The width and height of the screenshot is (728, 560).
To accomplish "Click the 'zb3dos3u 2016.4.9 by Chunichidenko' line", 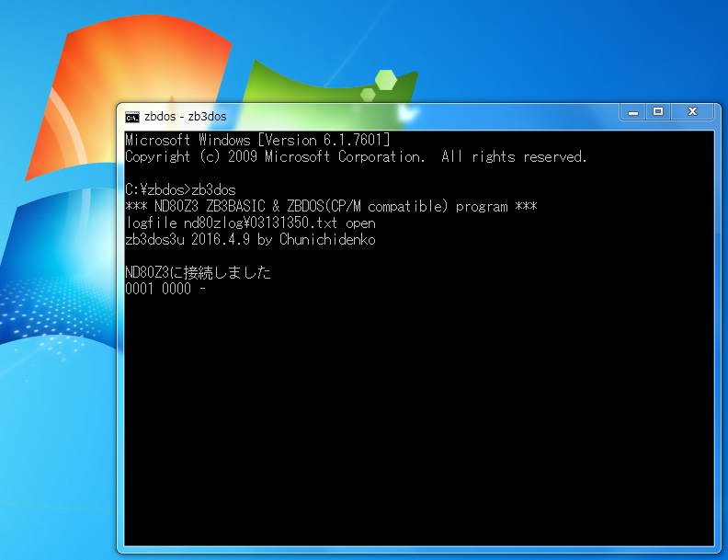I will click(251, 240).
